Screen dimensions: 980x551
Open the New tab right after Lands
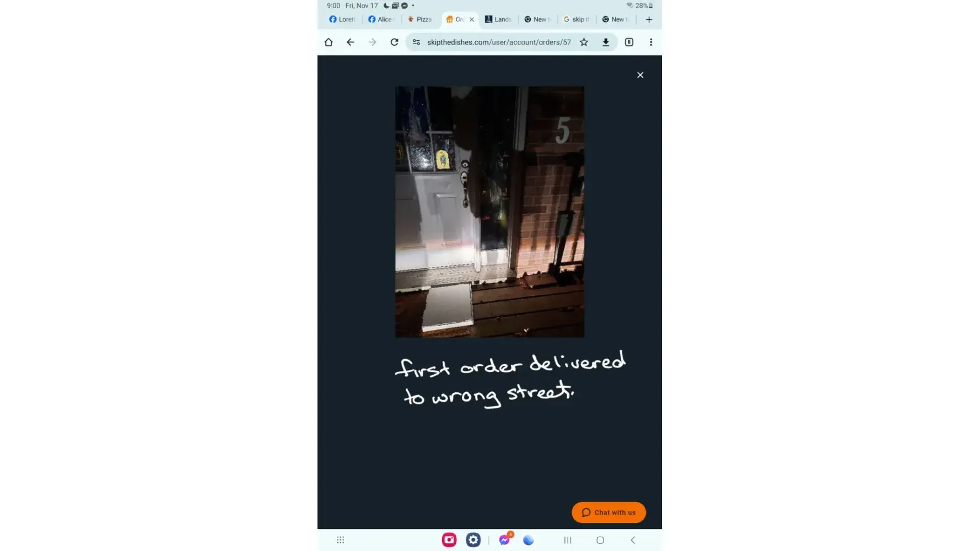pos(537,19)
